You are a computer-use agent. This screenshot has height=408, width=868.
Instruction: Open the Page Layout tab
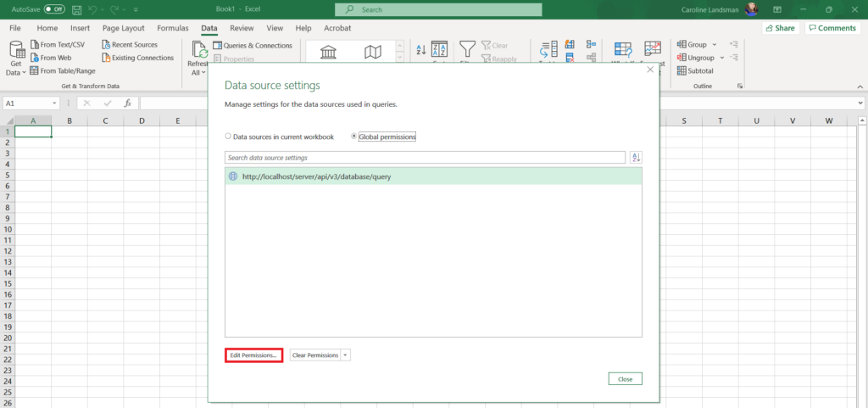(123, 28)
